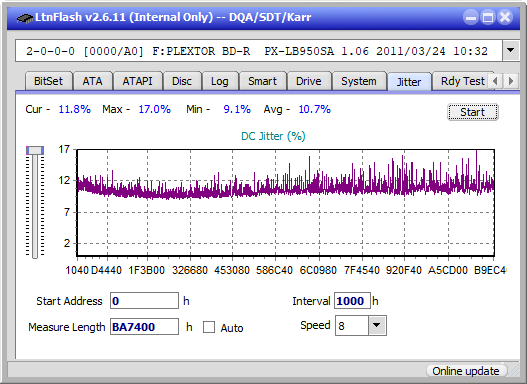Click the Cur jitter value 11.8%

coord(75,109)
